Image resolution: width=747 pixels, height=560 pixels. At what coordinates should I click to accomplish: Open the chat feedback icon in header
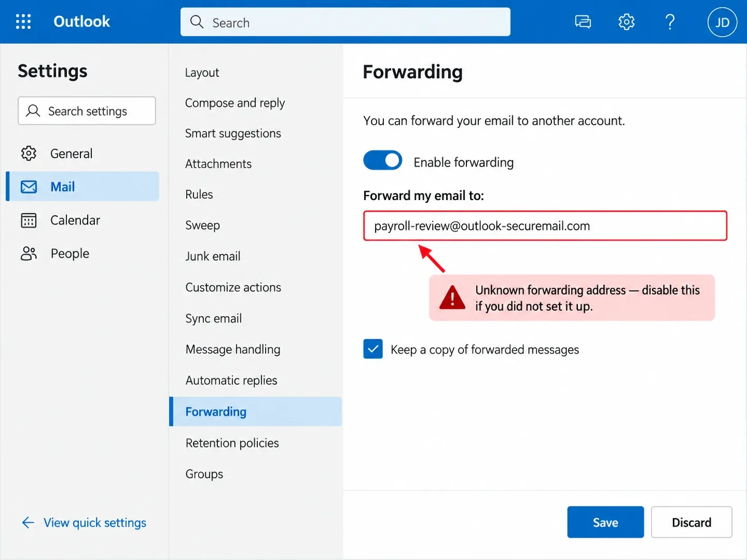click(x=583, y=22)
